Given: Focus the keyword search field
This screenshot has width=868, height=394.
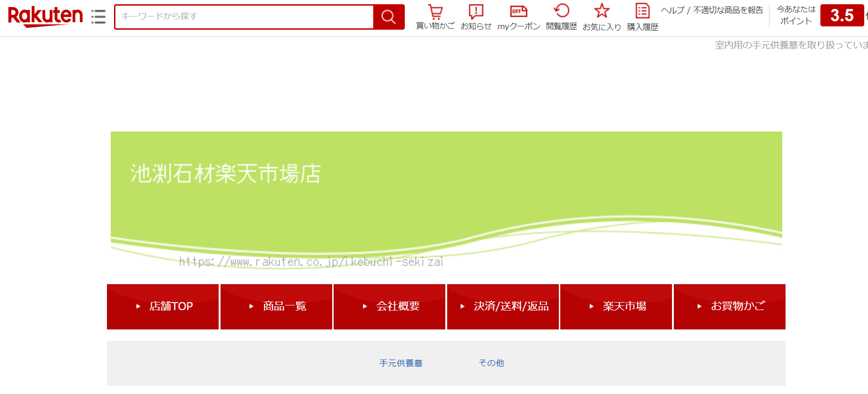Looking at the screenshot, I should [244, 16].
